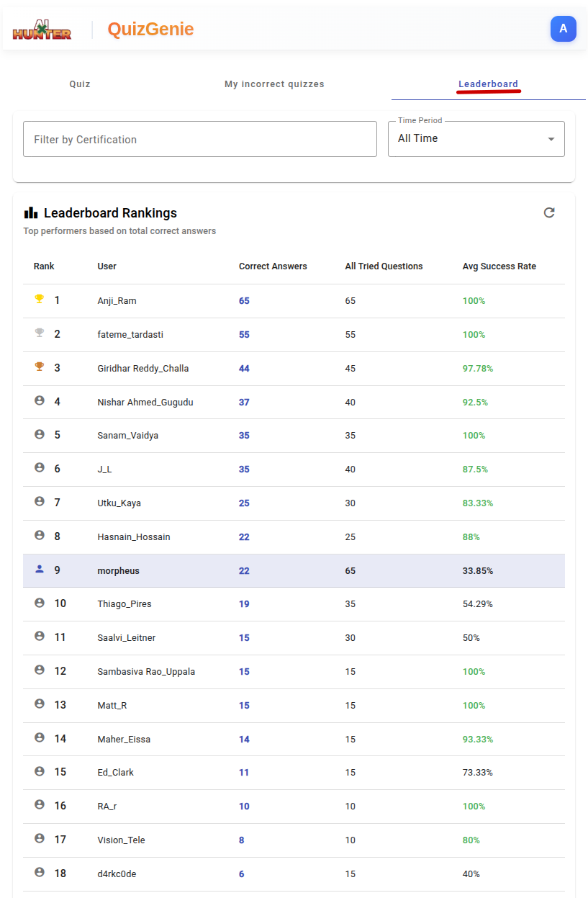Click the gold trophy icon for rank 1
The image size is (588, 898).
click(40, 300)
